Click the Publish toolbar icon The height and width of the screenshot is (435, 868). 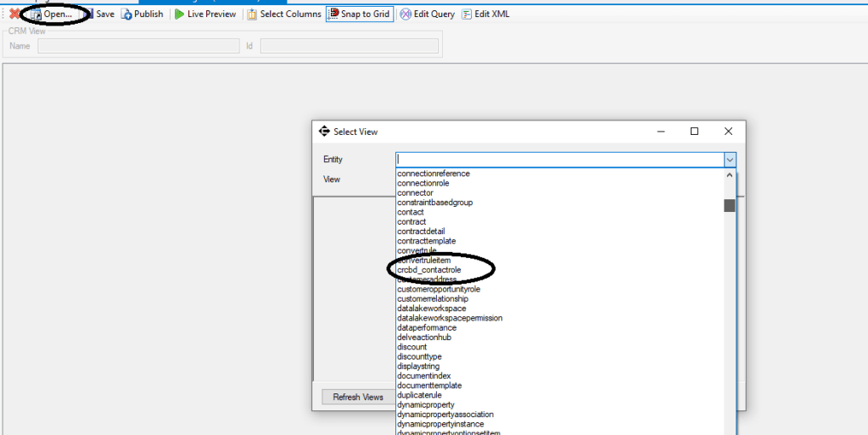coord(126,14)
